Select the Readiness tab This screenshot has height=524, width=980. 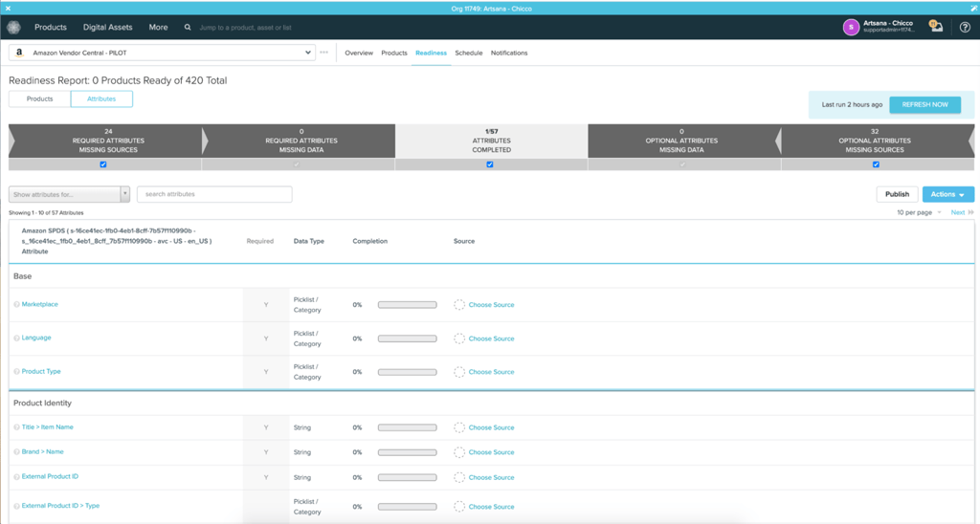pyautogui.click(x=432, y=54)
